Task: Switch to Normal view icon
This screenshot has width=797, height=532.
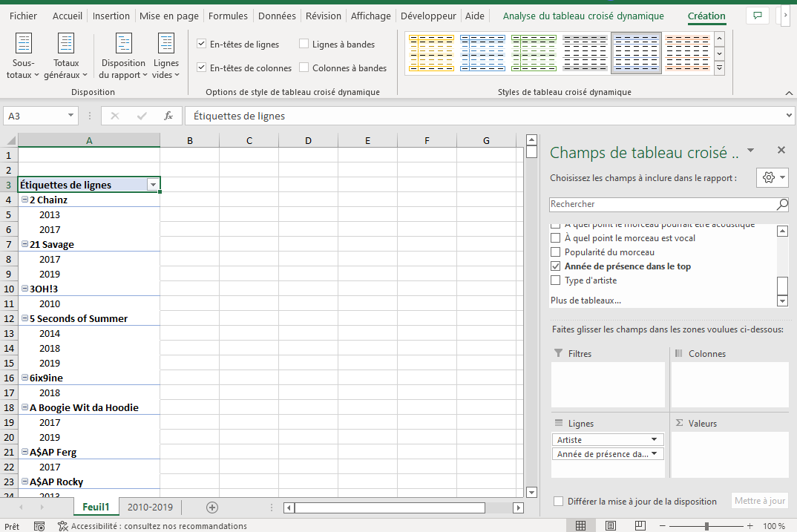Action: pos(580,526)
